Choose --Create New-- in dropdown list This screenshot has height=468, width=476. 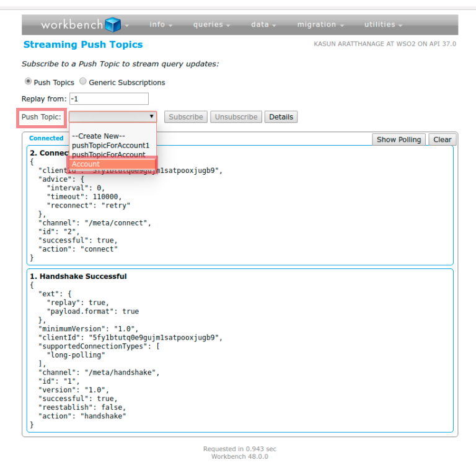[99, 136]
